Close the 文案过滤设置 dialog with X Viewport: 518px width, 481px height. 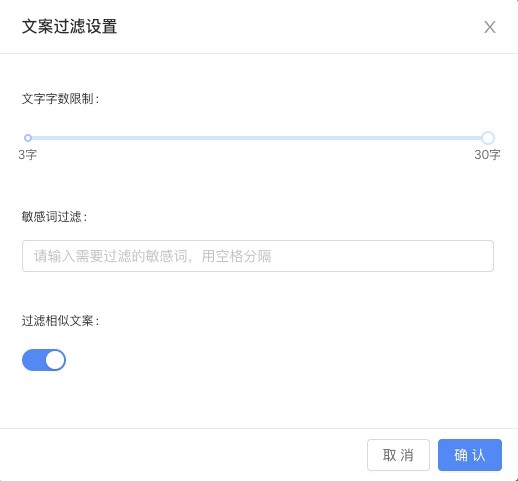click(x=489, y=27)
